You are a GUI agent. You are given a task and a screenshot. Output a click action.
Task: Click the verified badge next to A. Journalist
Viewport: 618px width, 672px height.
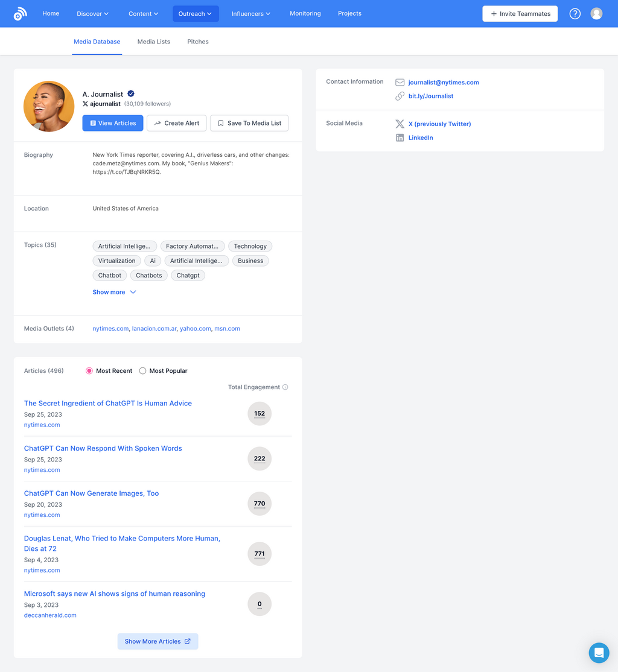tap(131, 94)
